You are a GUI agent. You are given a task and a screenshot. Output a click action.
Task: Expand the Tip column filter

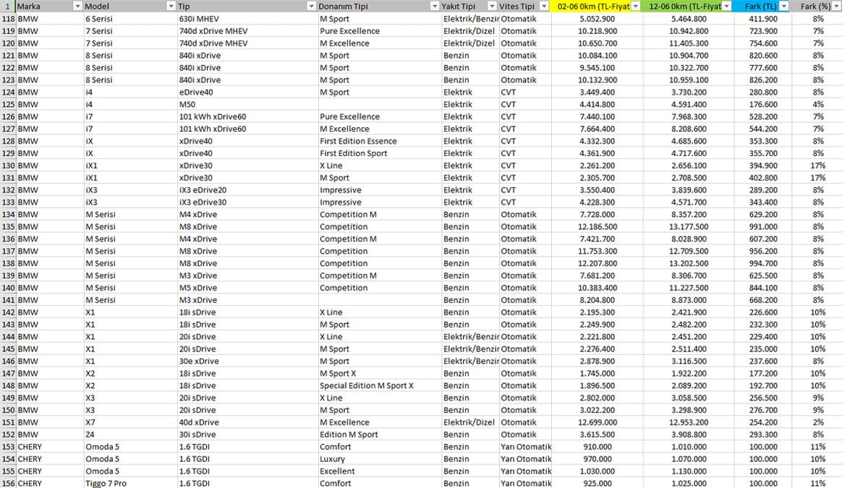(x=312, y=6)
